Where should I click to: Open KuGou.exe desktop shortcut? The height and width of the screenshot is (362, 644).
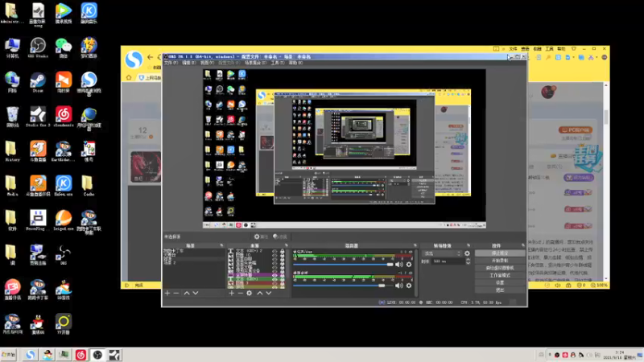click(x=64, y=186)
